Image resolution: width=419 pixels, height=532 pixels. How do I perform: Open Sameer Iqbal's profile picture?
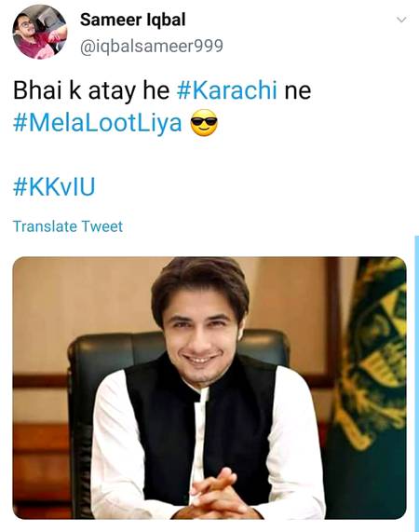point(40,32)
